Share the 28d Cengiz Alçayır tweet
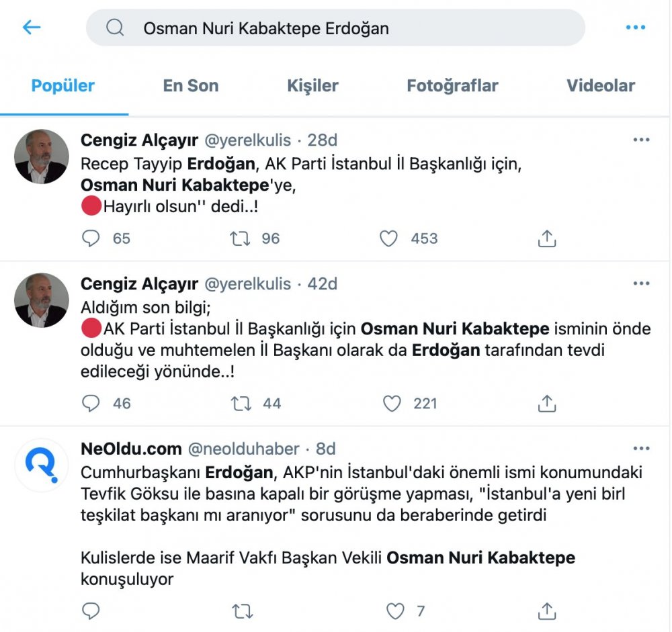This screenshot has height=632, width=672. click(x=547, y=238)
